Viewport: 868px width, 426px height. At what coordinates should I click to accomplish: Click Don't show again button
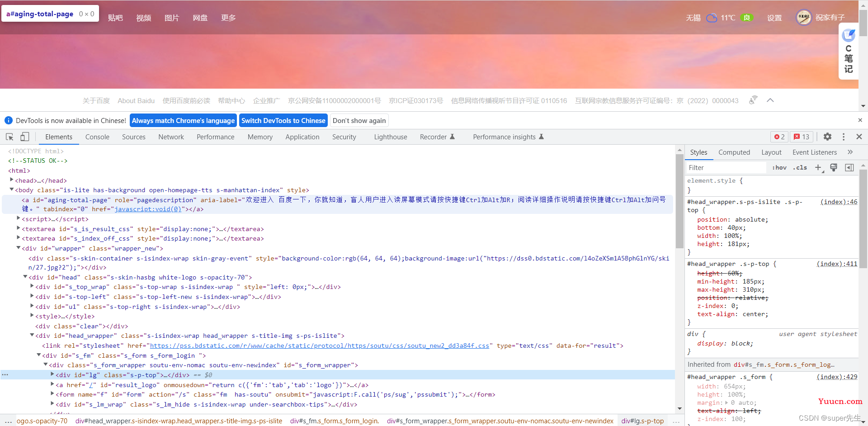(359, 121)
